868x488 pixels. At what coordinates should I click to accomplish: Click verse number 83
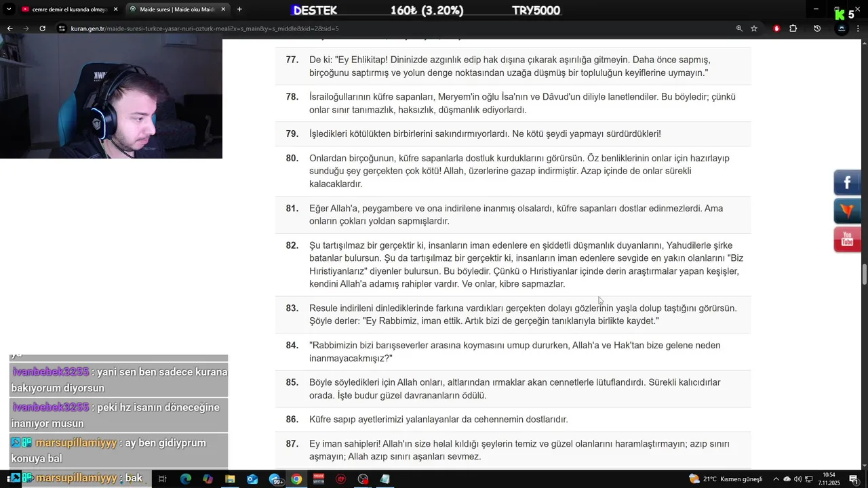292,308
